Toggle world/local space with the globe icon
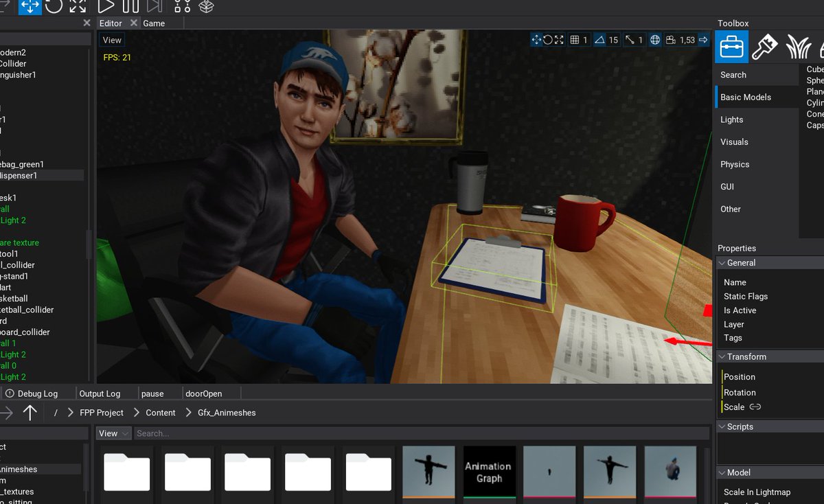 (x=654, y=40)
